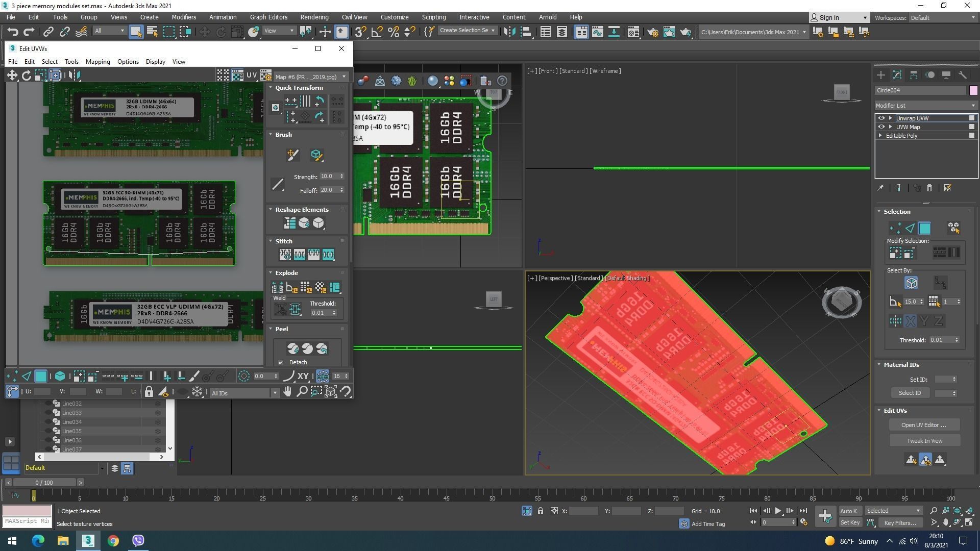This screenshot has height=551, width=980.
Task: Open the Utilities wrench tab in command panel
Action: [x=963, y=75]
